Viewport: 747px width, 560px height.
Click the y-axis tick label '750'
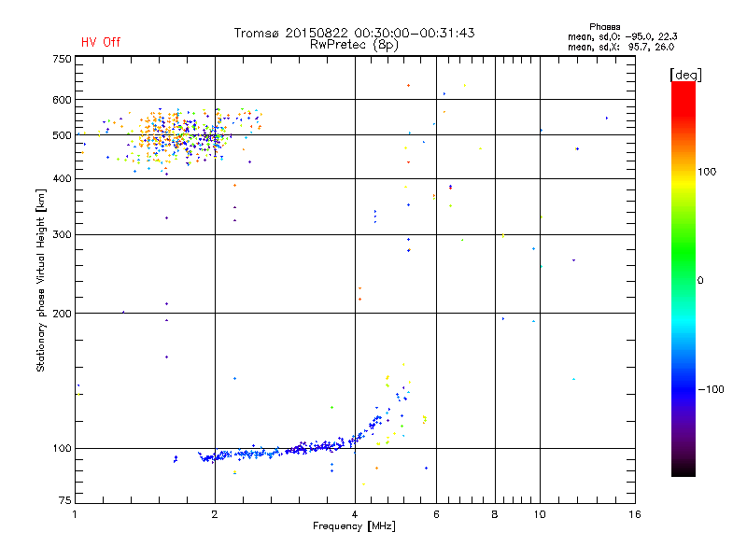pos(62,59)
